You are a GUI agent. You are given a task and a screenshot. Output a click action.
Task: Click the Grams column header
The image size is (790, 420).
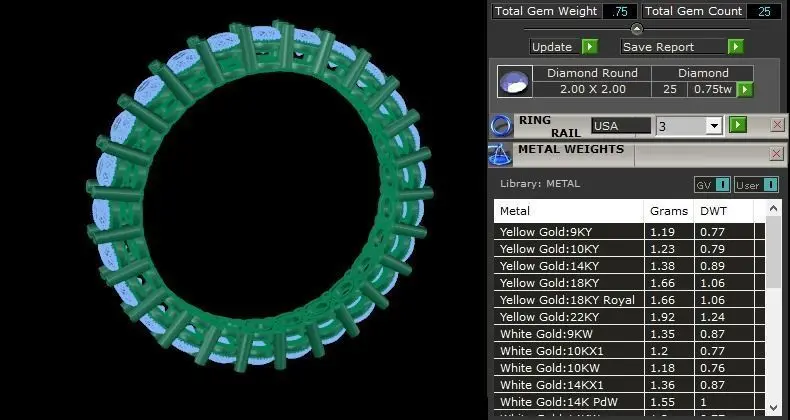point(669,211)
